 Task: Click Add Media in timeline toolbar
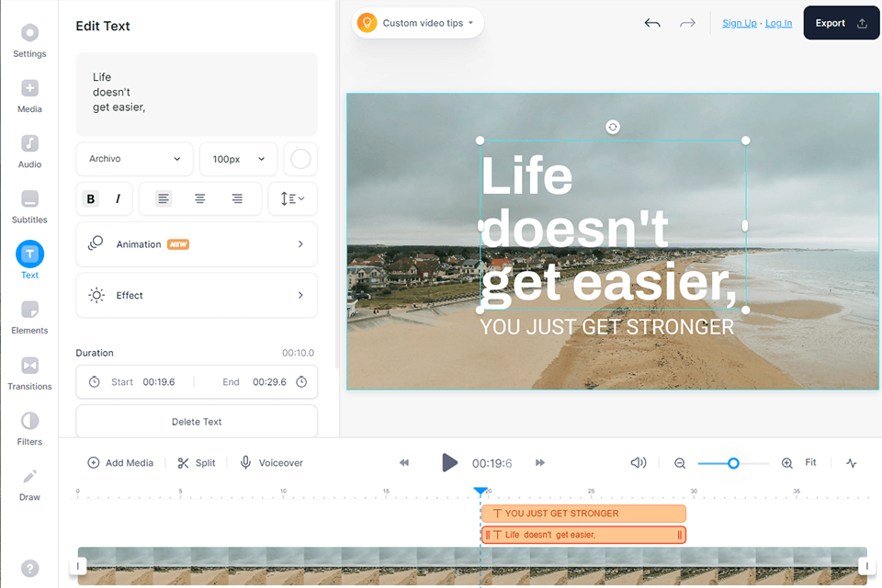tap(120, 463)
